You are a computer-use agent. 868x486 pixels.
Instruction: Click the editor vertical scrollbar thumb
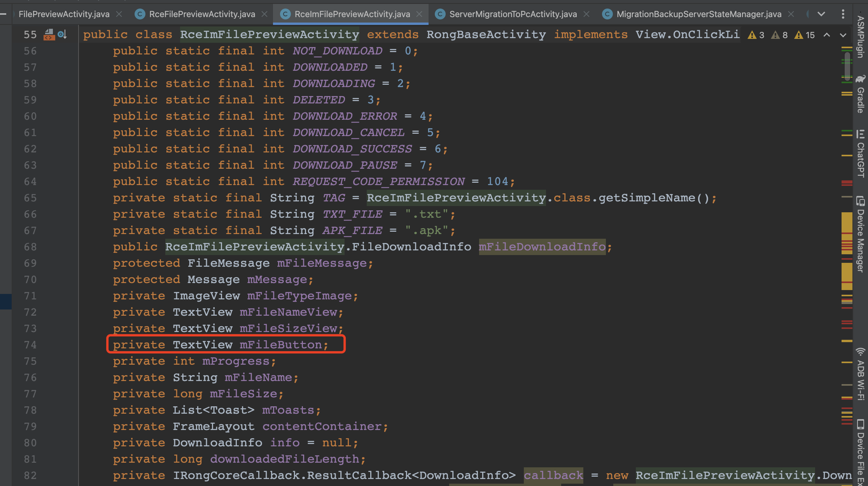click(x=847, y=66)
